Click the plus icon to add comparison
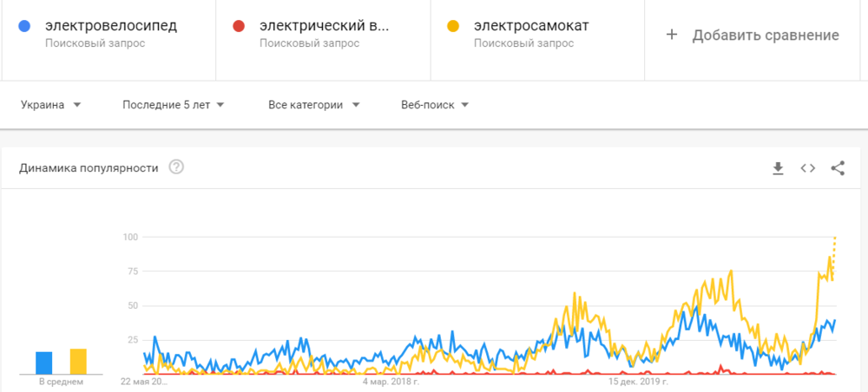Screen dimensions: 868x392 coord(671,36)
